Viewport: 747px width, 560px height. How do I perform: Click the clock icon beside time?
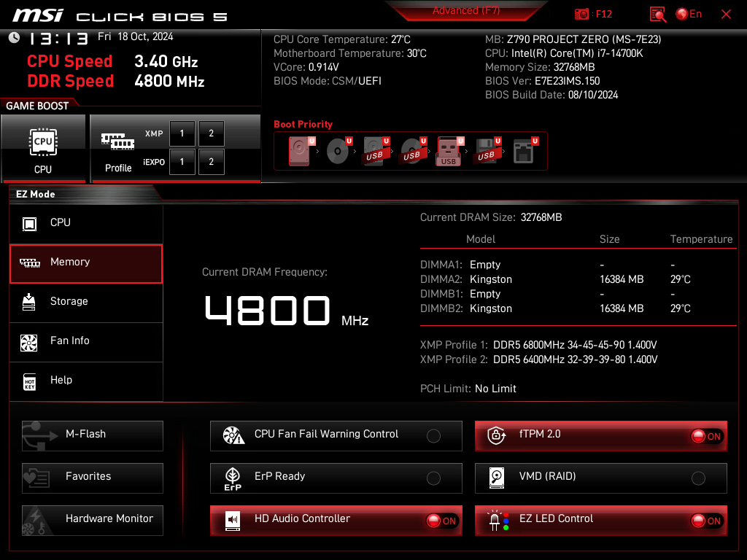(x=15, y=38)
